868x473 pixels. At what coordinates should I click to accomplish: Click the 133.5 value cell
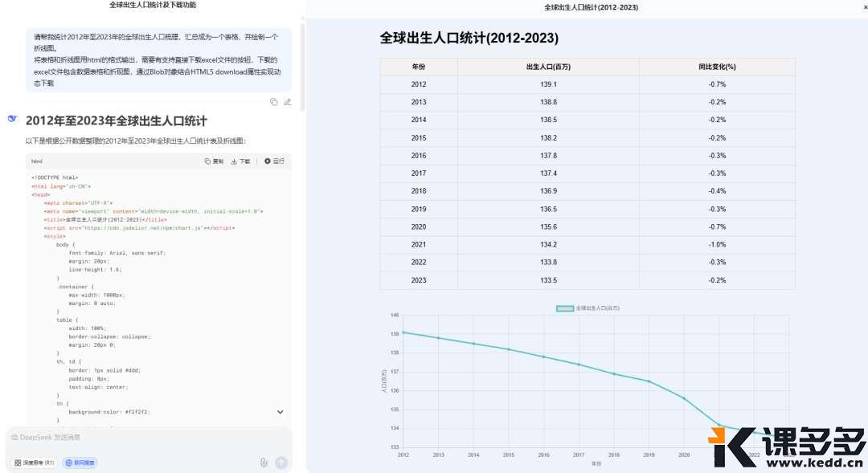(x=548, y=280)
